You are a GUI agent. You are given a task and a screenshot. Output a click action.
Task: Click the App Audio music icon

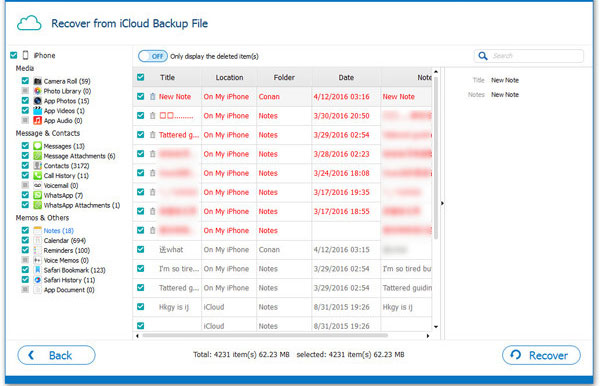(37, 121)
